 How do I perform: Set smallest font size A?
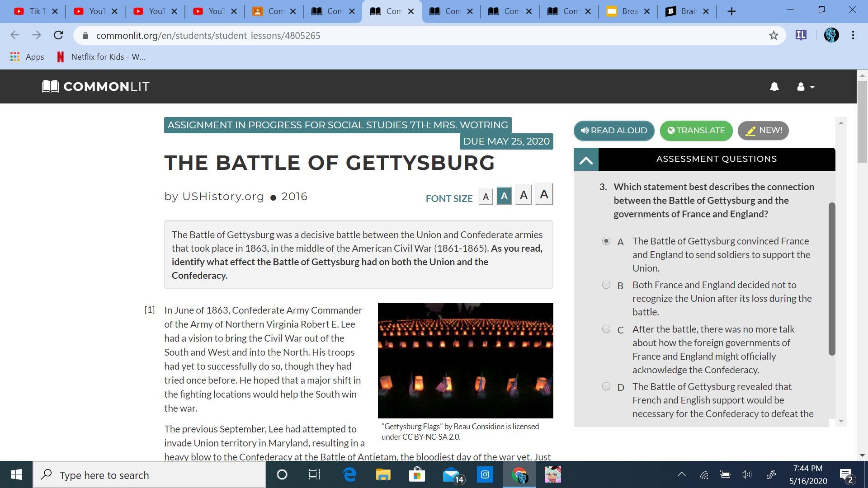(486, 197)
